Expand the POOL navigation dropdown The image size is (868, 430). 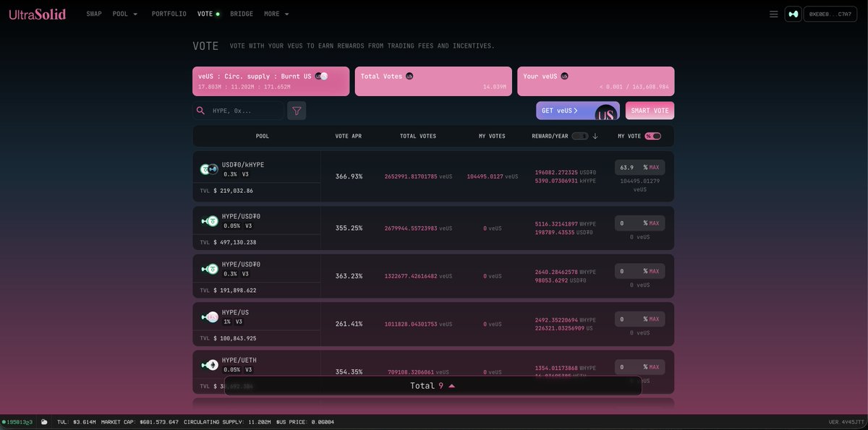pyautogui.click(x=122, y=13)
